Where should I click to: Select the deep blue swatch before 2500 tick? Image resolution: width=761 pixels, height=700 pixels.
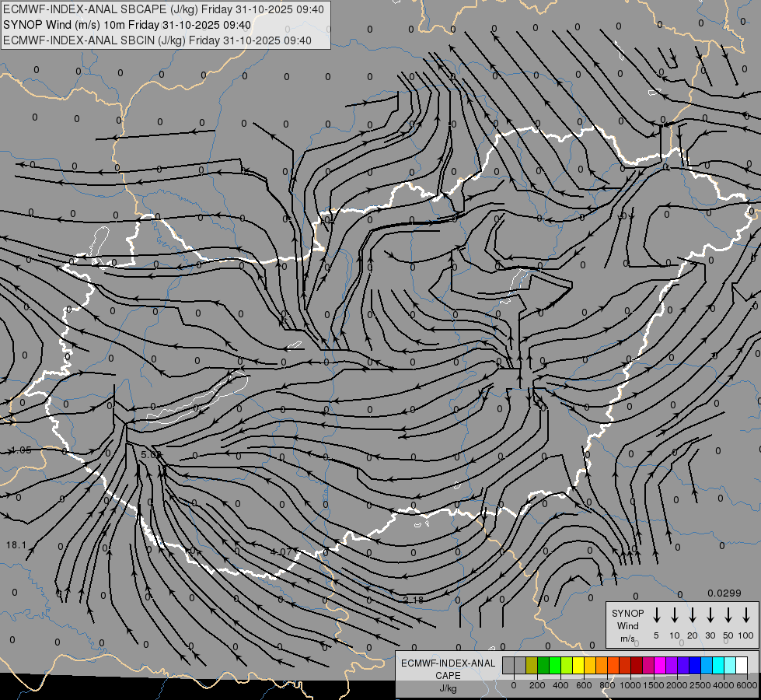(x=694, y=665)
